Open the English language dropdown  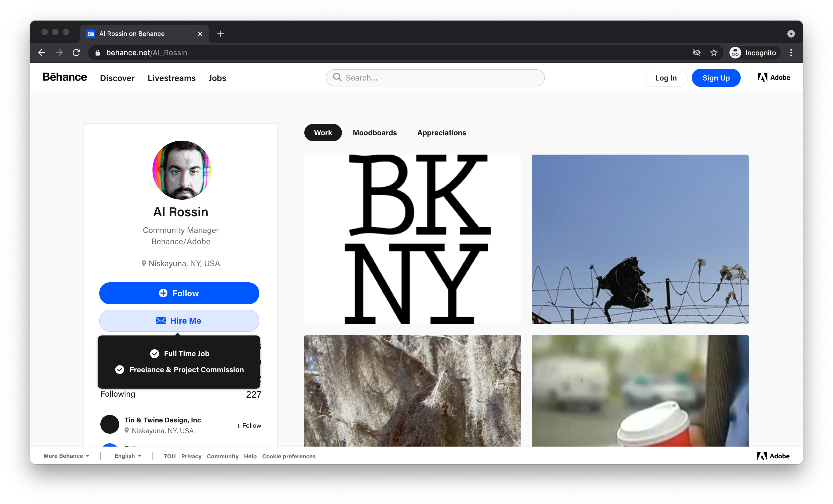(x=128, y=456)
